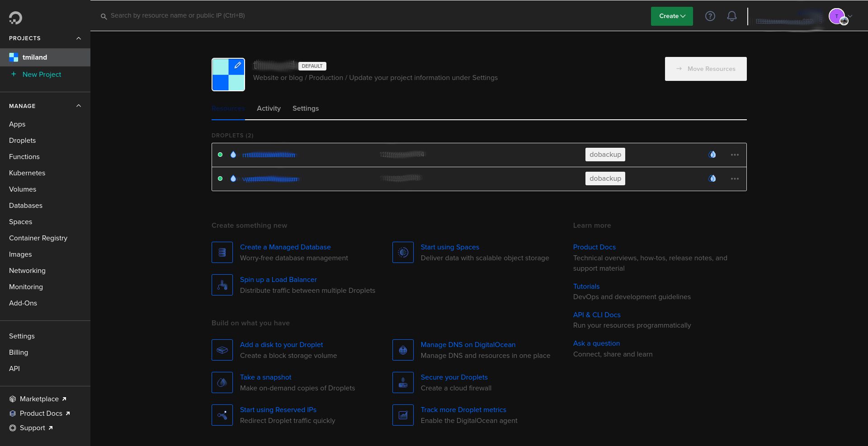
Task: Click the first droplet's right-side droplet badge icon
Action: coord(712,155)
